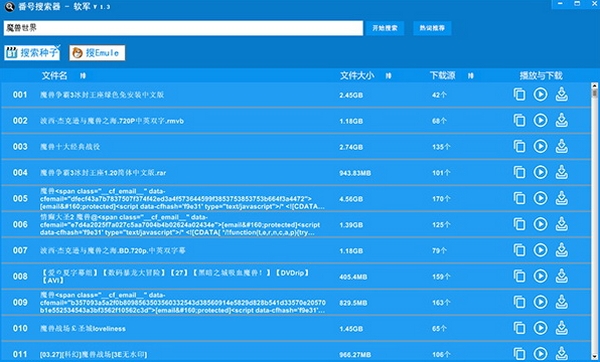The height and width of the screenshot is (362, 600).
Task: Play the row 006 result
Action: [x=540, y=224]
